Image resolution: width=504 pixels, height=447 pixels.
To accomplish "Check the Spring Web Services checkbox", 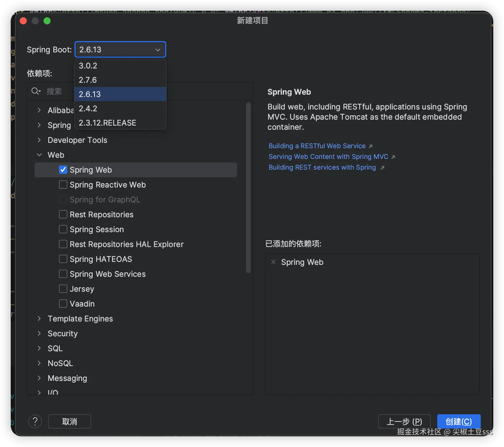I will coord(63,274).
